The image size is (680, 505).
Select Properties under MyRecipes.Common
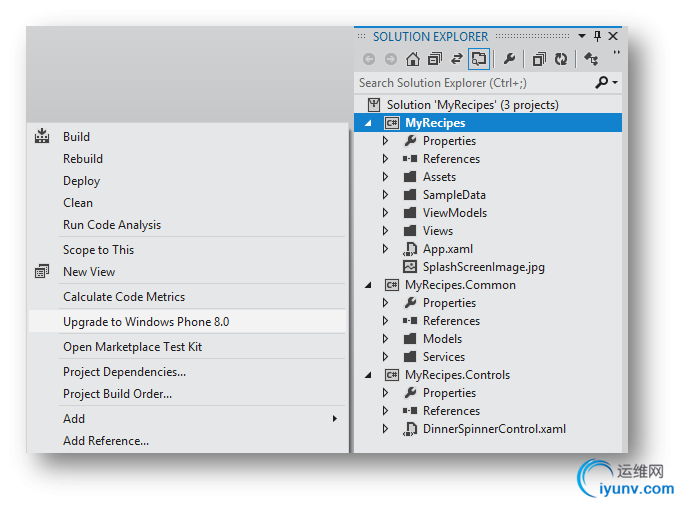pos(449,303)
